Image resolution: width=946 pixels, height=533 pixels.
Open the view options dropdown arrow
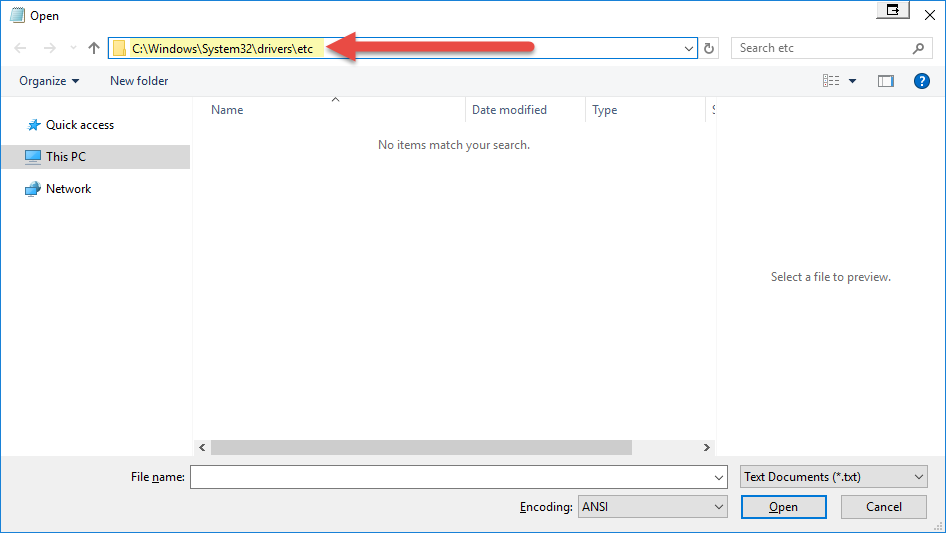pyautogui.click(x=852, y=81)
